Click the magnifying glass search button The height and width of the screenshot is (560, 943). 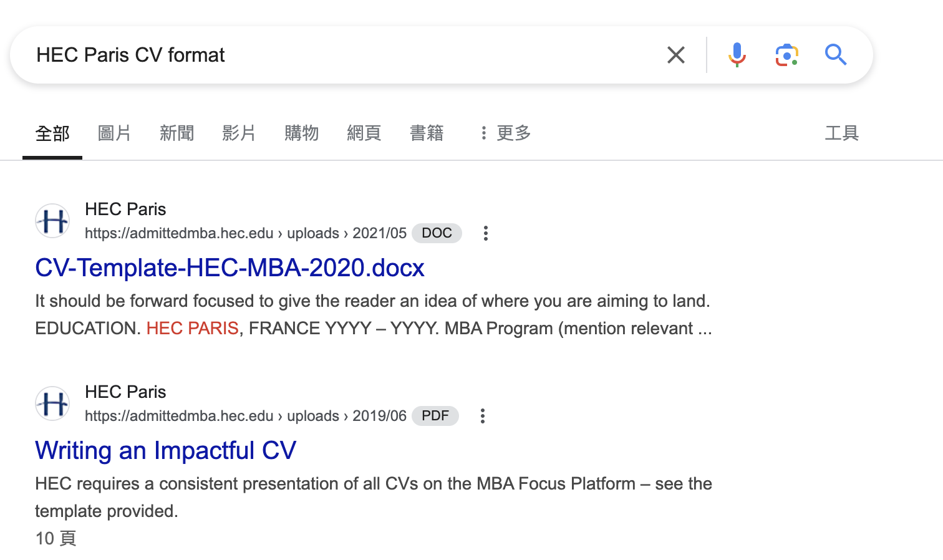[836, 55]
